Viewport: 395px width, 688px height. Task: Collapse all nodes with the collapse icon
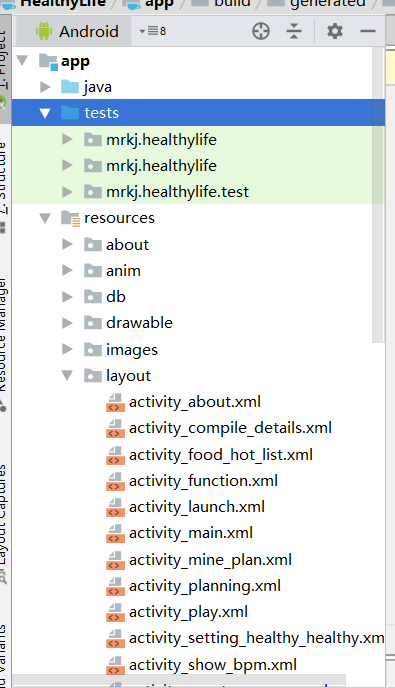[294, 31]
